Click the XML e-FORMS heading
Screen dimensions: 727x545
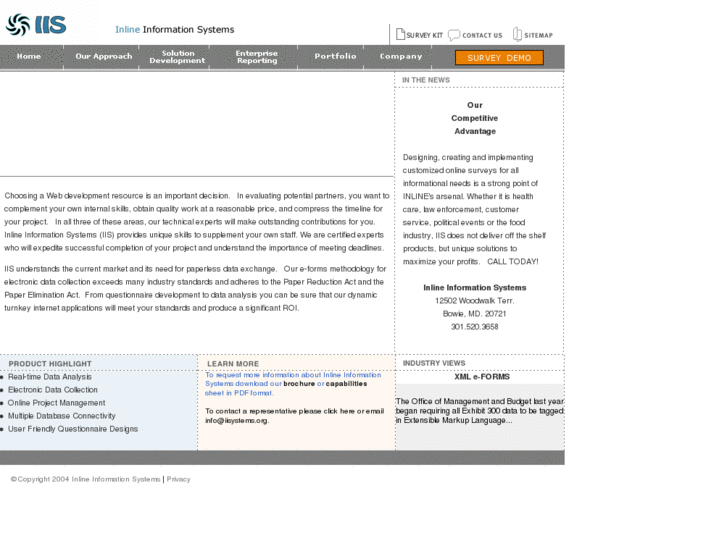pos(482,377)
